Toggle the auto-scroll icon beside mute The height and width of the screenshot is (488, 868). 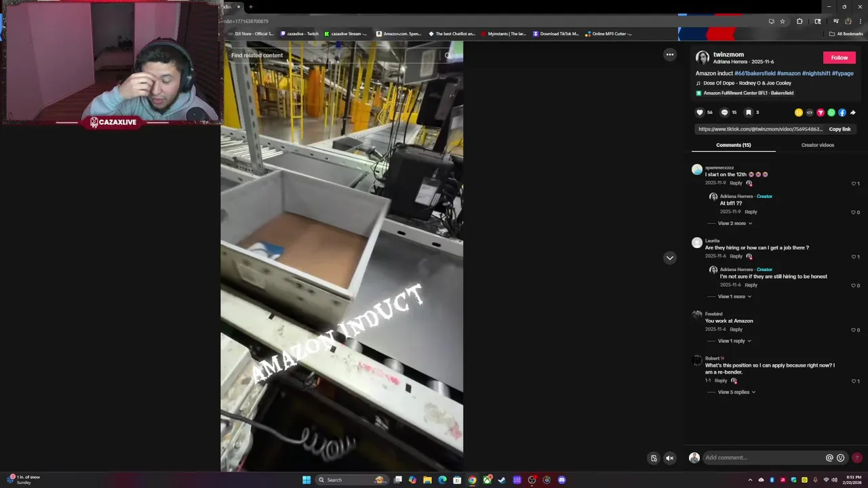[x=654, y=458]
